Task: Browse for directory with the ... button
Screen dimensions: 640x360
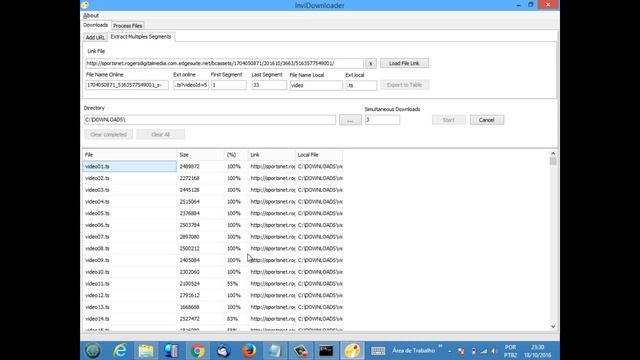Action: 350,120
